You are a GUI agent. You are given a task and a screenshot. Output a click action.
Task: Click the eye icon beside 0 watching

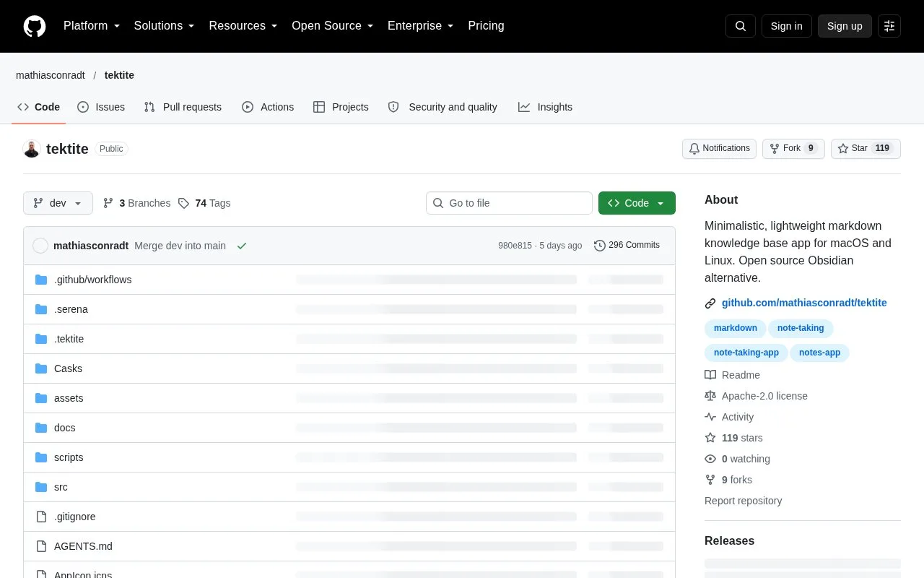710,459
